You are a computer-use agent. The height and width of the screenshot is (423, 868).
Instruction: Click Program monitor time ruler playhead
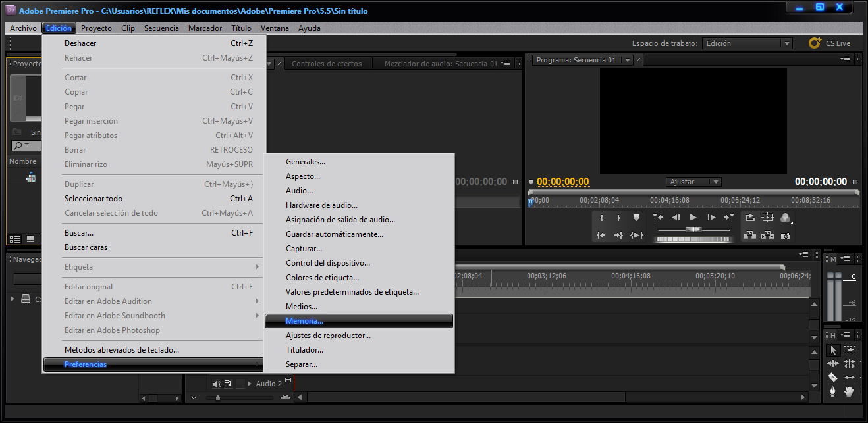[x=531, y=203]
